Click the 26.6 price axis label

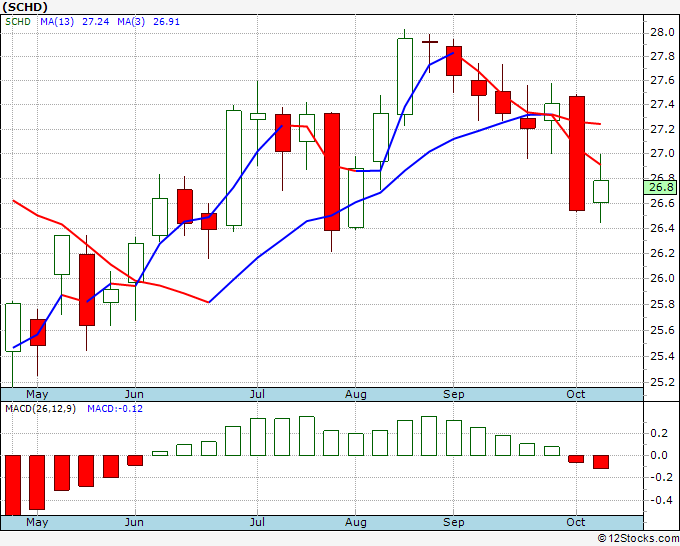[662, 203]
